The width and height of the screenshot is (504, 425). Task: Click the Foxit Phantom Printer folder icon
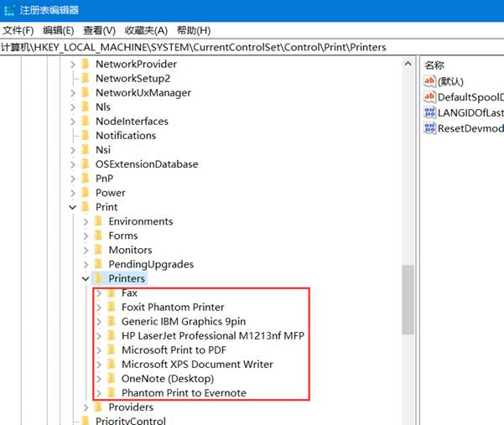click(x=112, y=307)
